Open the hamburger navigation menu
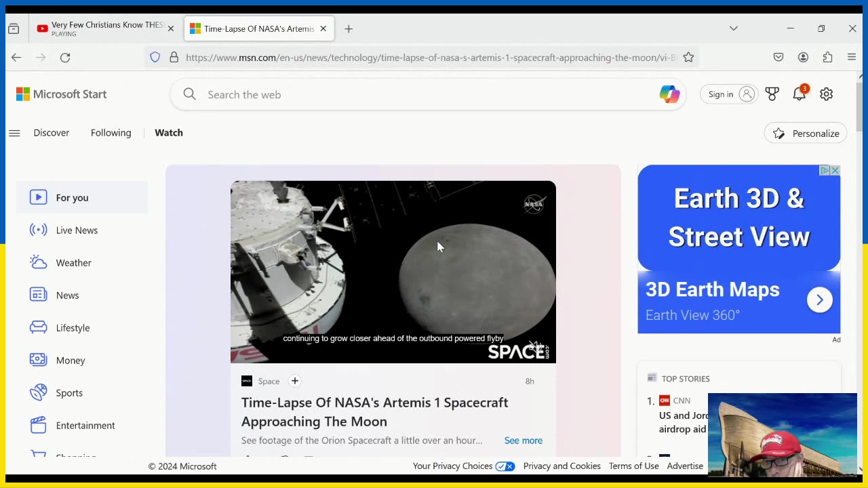Image resolution: width=868 pixels, height=488 pixels. [14, 133]
